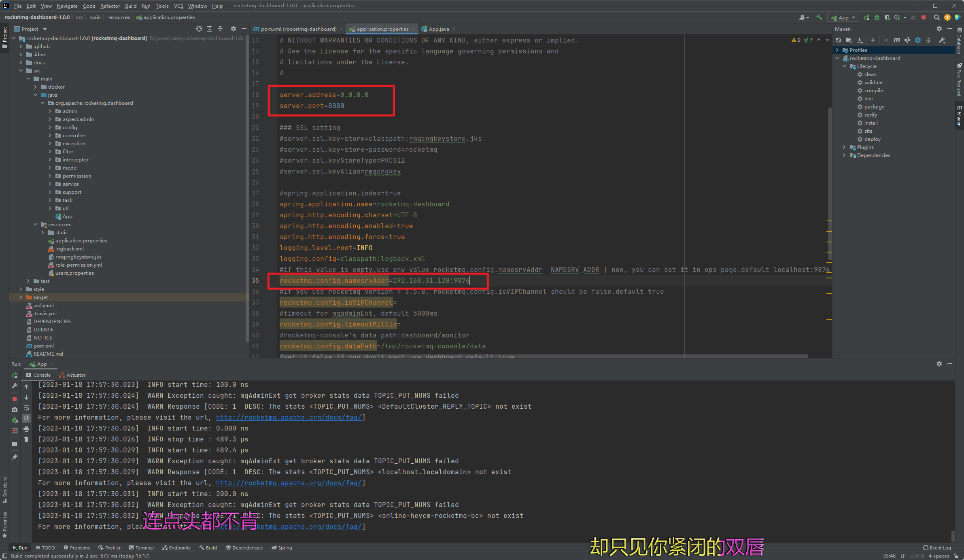Viewport: 964px width, 560px height.
Task: Click the trash Clear All console icon
Action: point(26,439)
